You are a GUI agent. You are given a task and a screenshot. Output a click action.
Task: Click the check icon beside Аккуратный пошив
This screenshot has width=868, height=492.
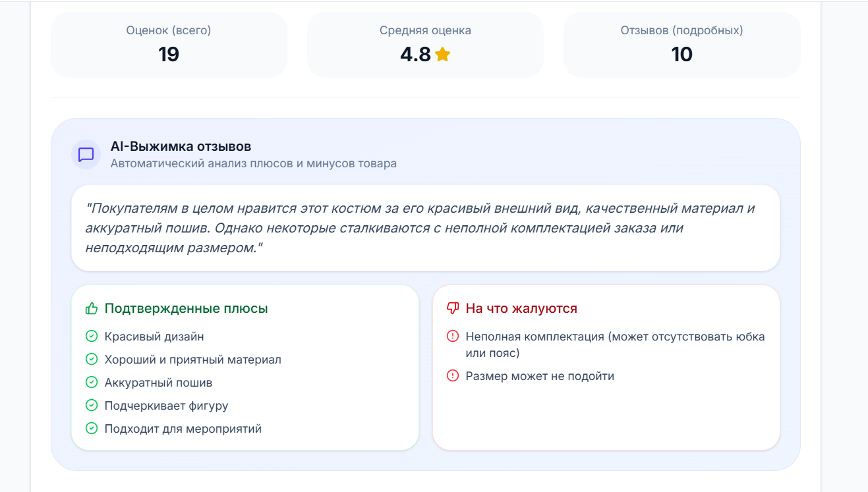[92, 383]
